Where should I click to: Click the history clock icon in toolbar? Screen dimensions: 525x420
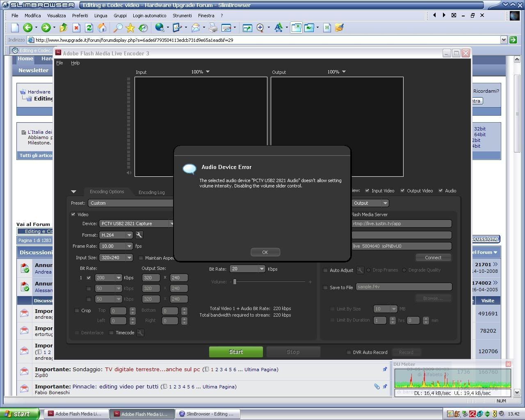click(x=143, y=27)
